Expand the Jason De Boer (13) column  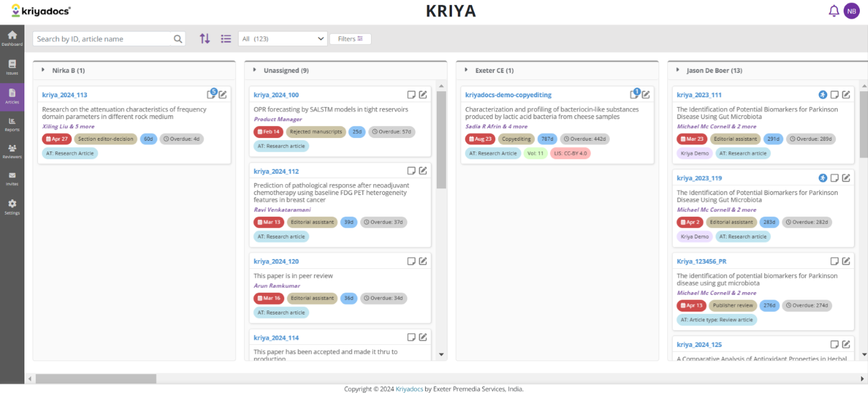point(677,70)
